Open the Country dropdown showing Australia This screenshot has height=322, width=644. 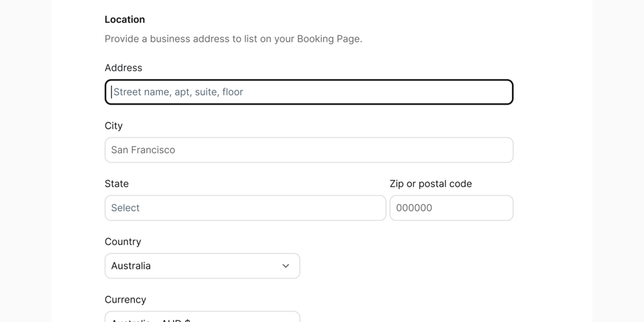[x=202, y=266]
